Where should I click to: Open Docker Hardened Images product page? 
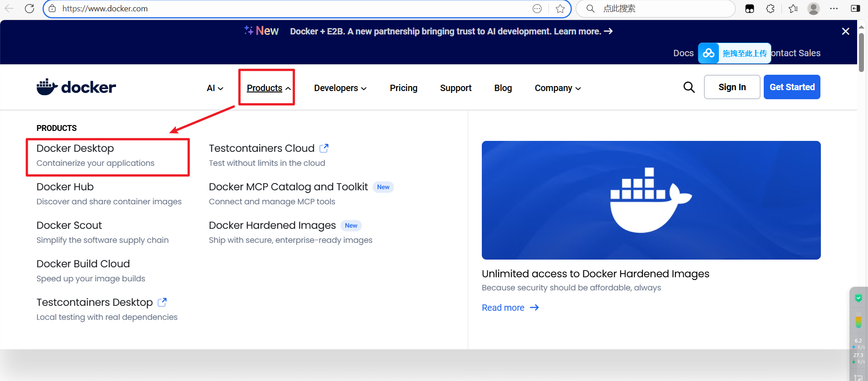click(x=272, y=225)
